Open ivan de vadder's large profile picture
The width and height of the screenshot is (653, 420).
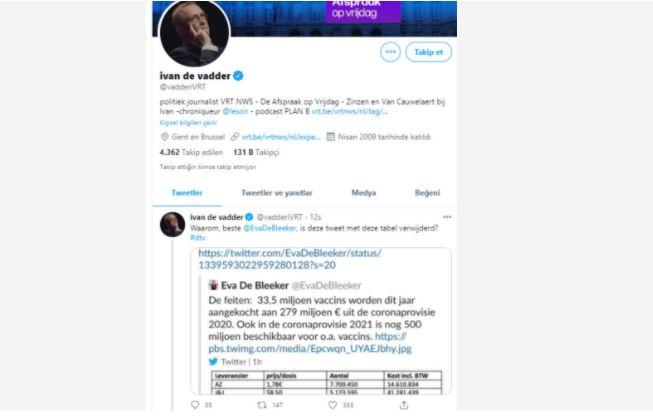(195, 32)
